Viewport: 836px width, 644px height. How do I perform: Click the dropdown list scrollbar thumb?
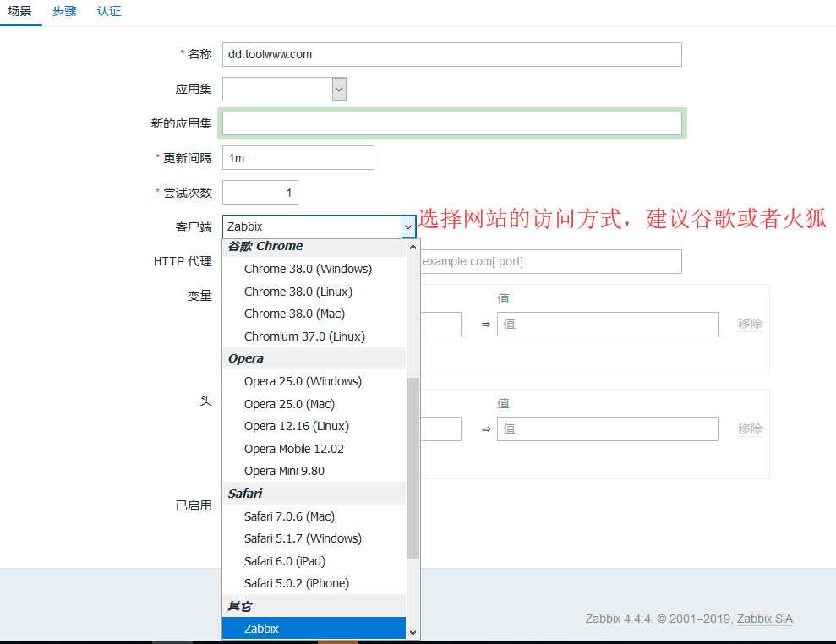tap(413, 468)
